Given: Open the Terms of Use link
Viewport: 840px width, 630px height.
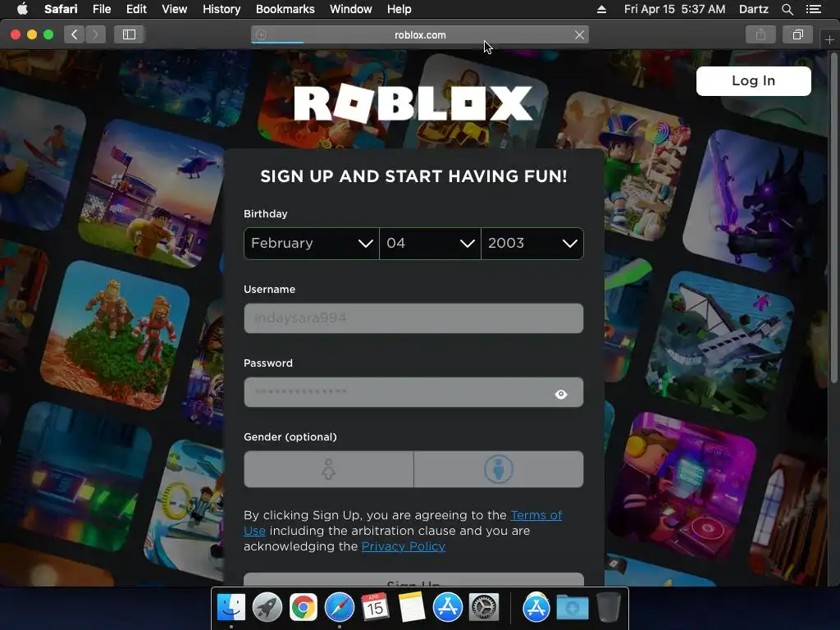Looking at the screenshot, I should 536,515.
